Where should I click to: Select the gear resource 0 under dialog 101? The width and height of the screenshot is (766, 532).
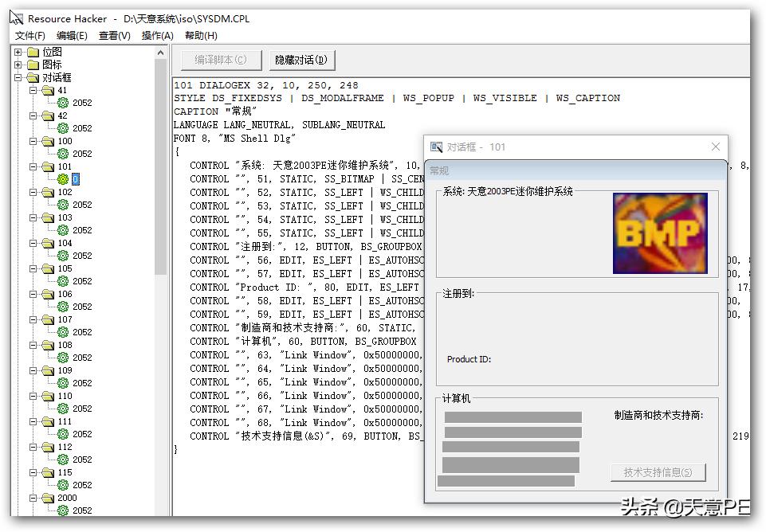71,179
